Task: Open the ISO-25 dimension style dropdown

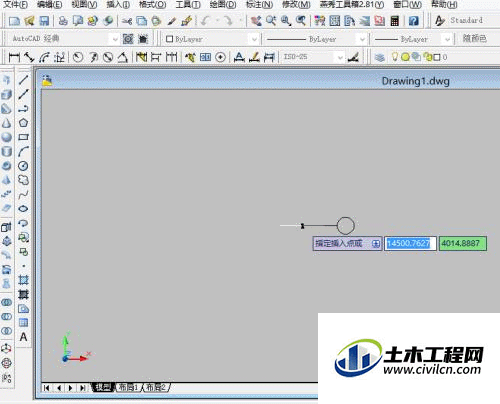Action: pyautogui.click(x=340, y=57)
